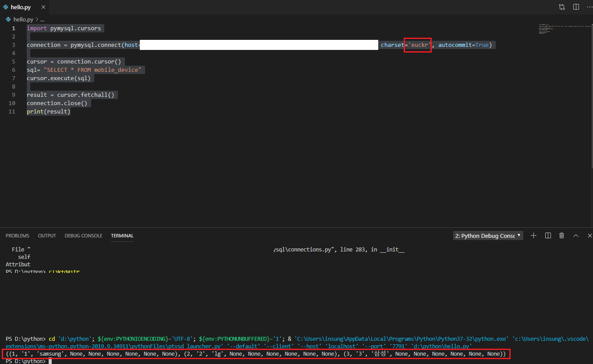
Task: Expand the breadcrumb ellipsis item
Action: [43, 20]
